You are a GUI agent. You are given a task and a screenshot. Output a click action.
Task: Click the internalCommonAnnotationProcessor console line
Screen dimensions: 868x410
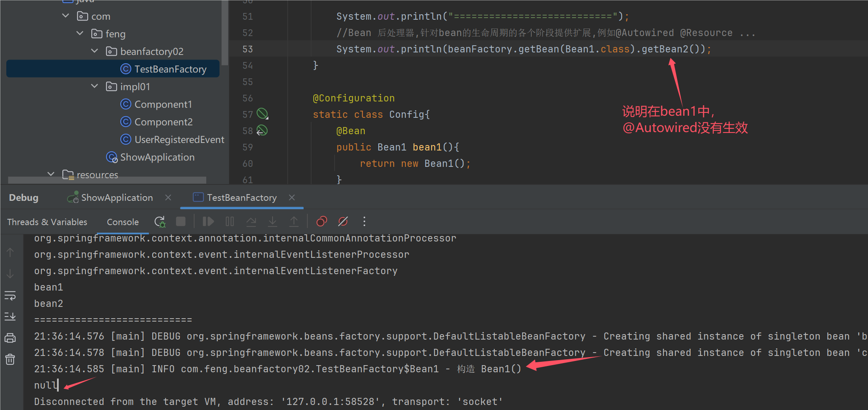(245, 238)
